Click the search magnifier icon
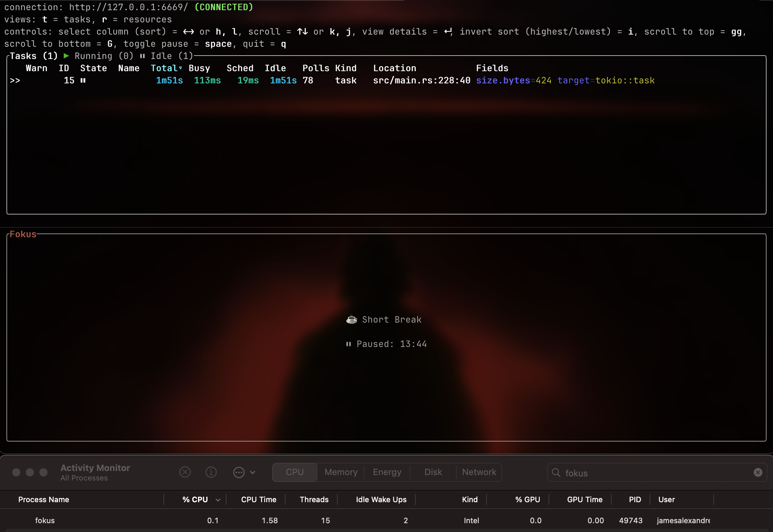 (x=556, y=472)
